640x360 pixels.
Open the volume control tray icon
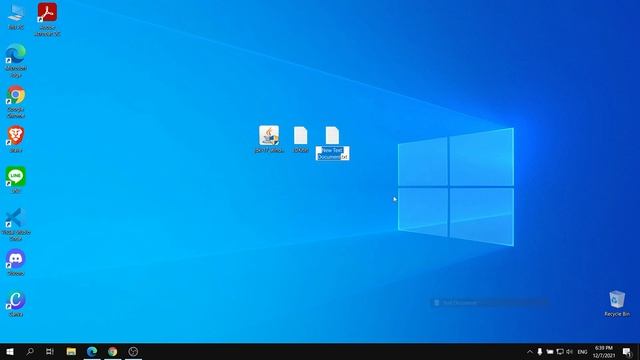[x=569, y=351]
